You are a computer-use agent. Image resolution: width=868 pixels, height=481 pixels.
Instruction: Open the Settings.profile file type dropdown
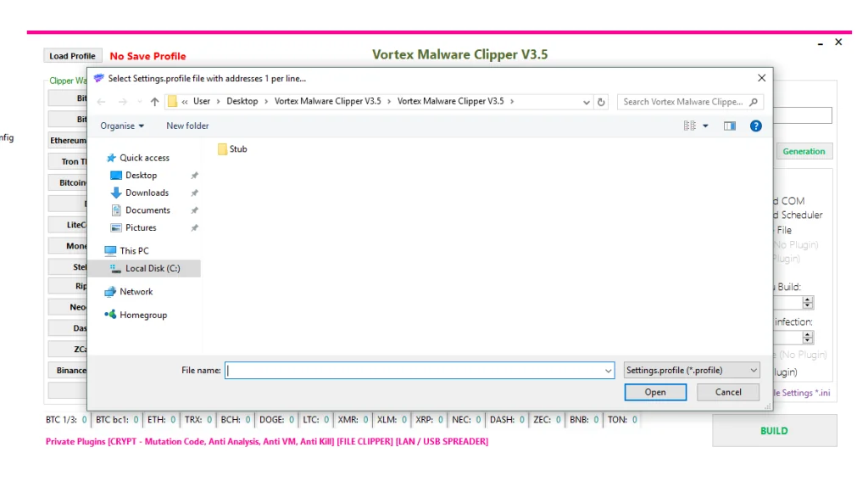(x=692, y=371)
